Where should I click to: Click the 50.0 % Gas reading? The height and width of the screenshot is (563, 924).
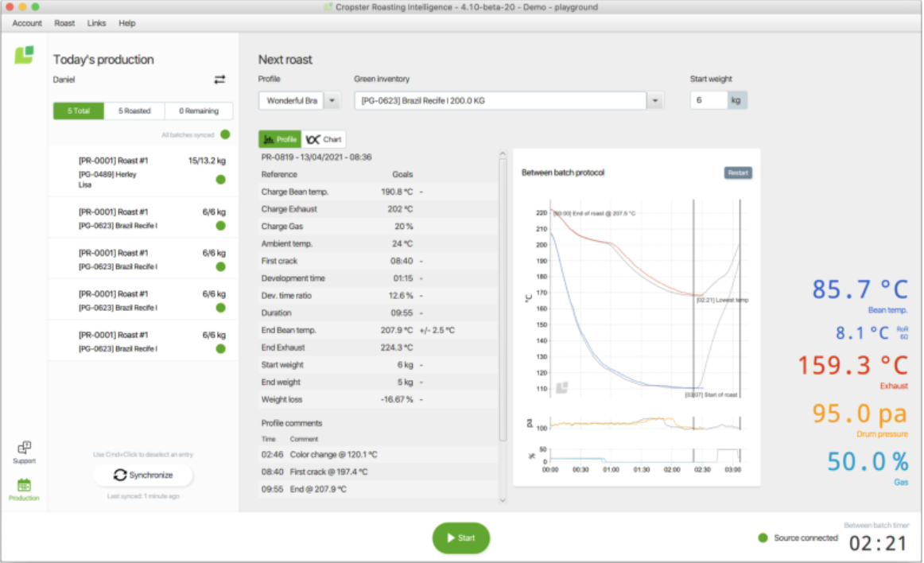click(868, 461)
